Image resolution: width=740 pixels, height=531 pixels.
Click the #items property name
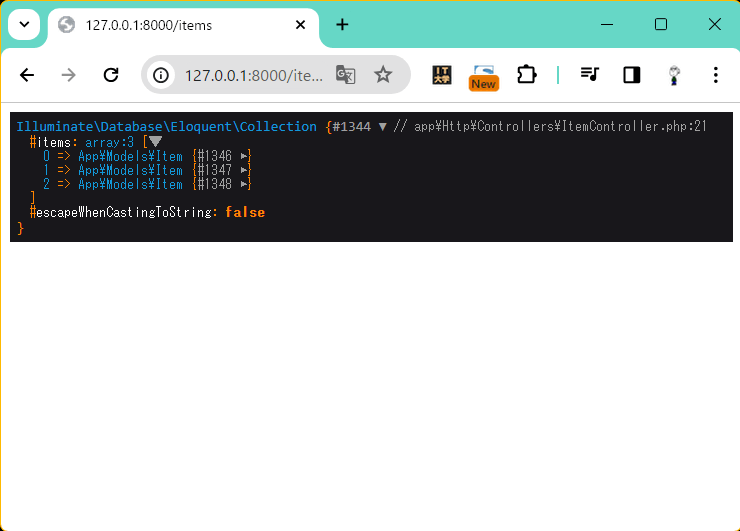[x=50, y=142]
